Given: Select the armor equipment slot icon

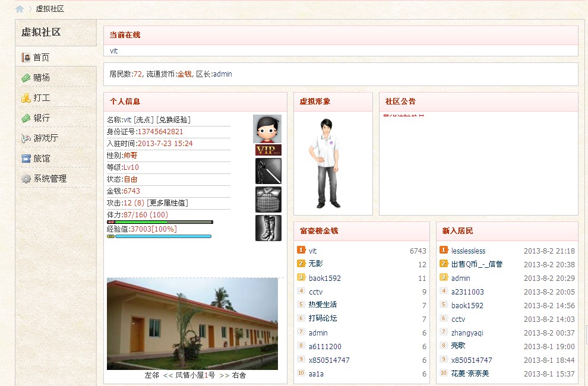Looking at the screenshot, I should [268, 200].
